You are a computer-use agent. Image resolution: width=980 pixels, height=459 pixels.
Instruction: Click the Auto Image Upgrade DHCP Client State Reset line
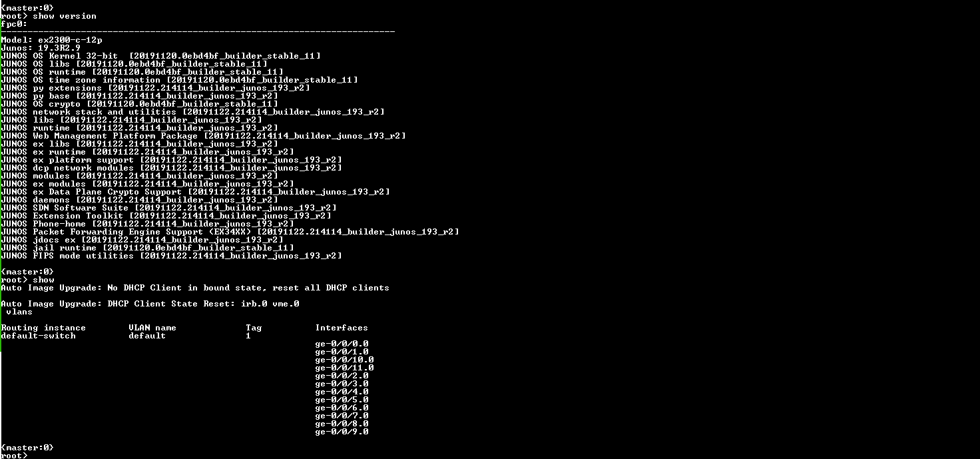(x=150, y=304)
